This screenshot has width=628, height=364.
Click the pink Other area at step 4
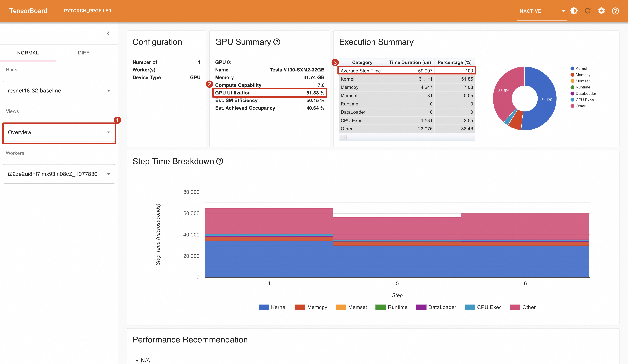(x=269, y=221)
